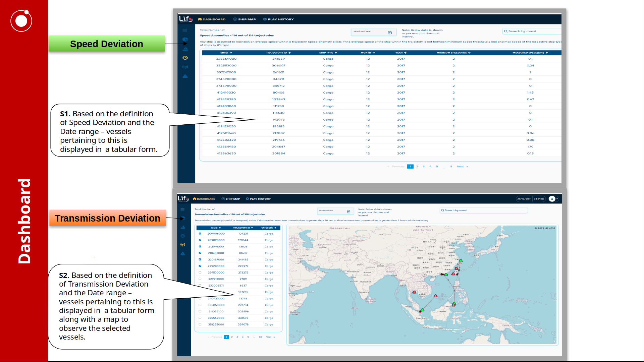The image size is (644, 362).
Task: Sort by Measured Speed(nmi) column header
Action: [x=530, y=53]
